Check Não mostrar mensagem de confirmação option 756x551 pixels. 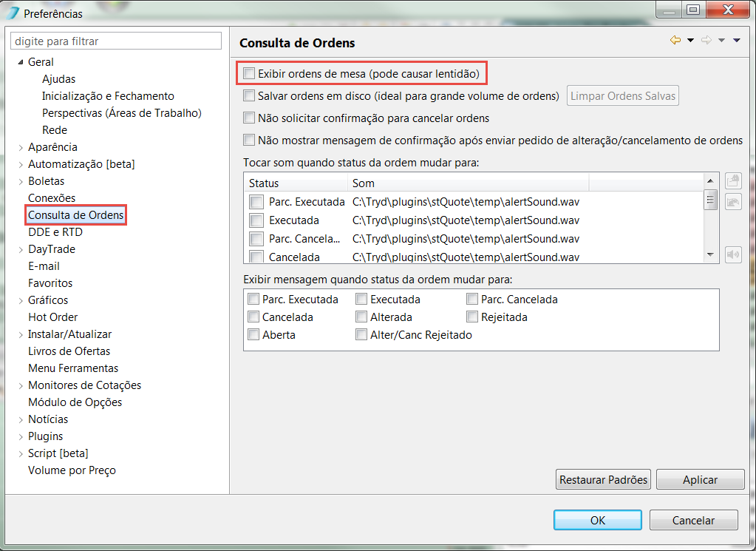pos(249,140)
